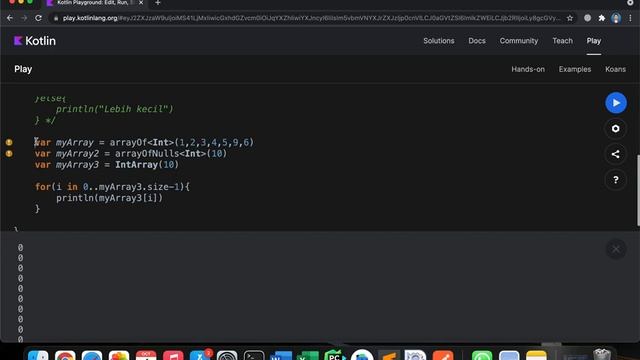The image size is (640, 360).
Task: Open the Docs menu item
Action: coord(477,41)
